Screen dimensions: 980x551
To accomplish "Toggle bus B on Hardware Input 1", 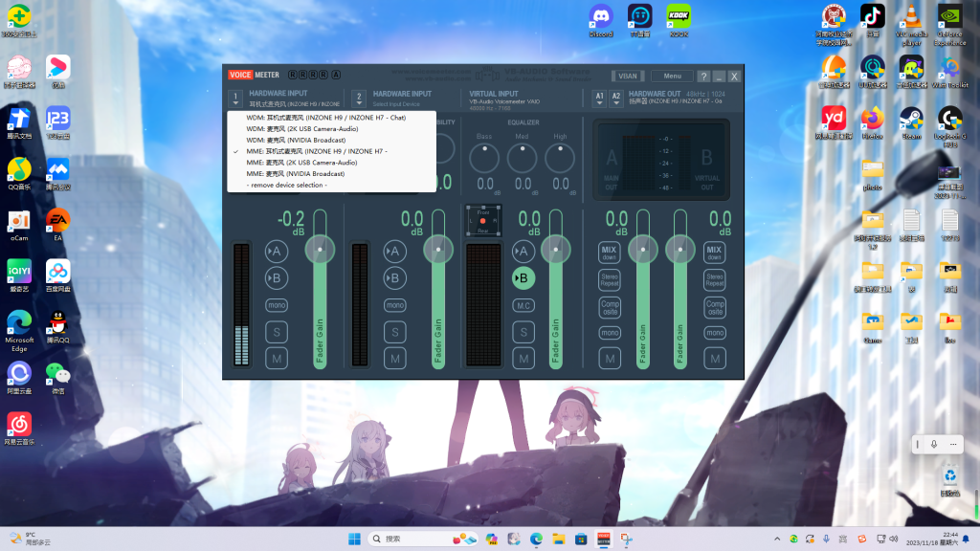I will click(x=277, y=278).
